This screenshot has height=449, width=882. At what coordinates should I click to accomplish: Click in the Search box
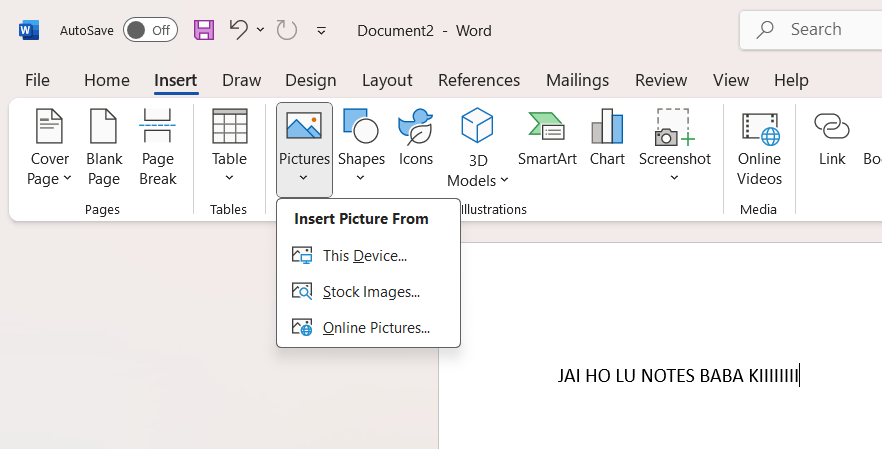(820, 30)
